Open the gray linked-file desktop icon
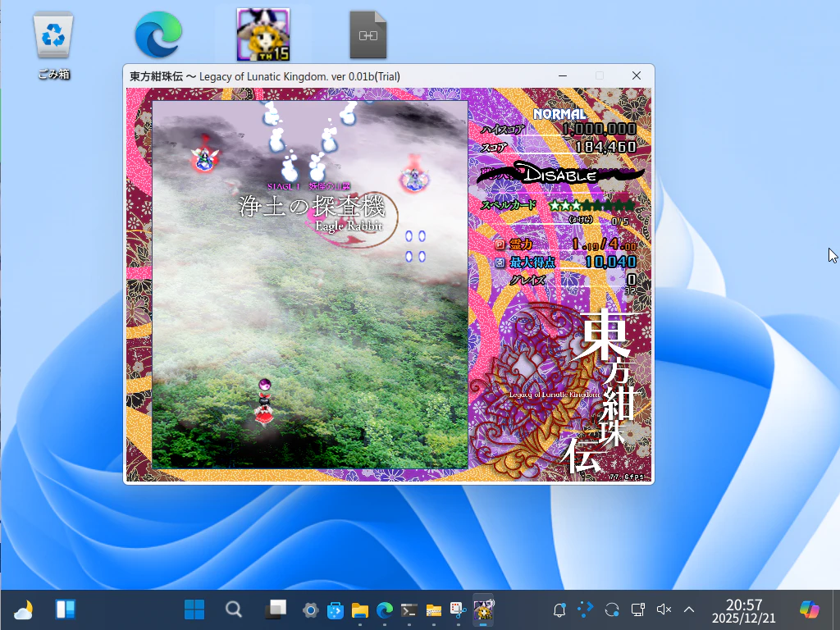 [x=368, y=34]
